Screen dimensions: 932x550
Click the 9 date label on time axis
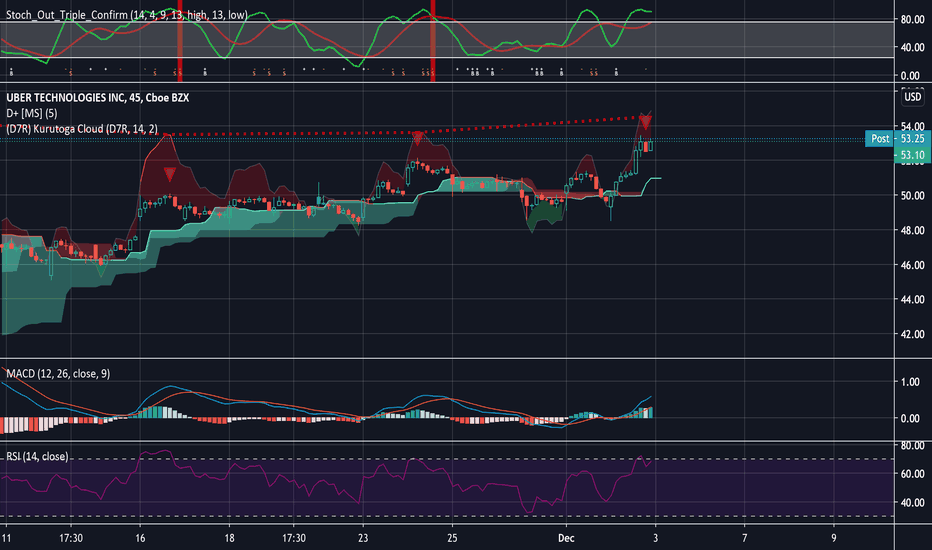[x=833, y=538]
